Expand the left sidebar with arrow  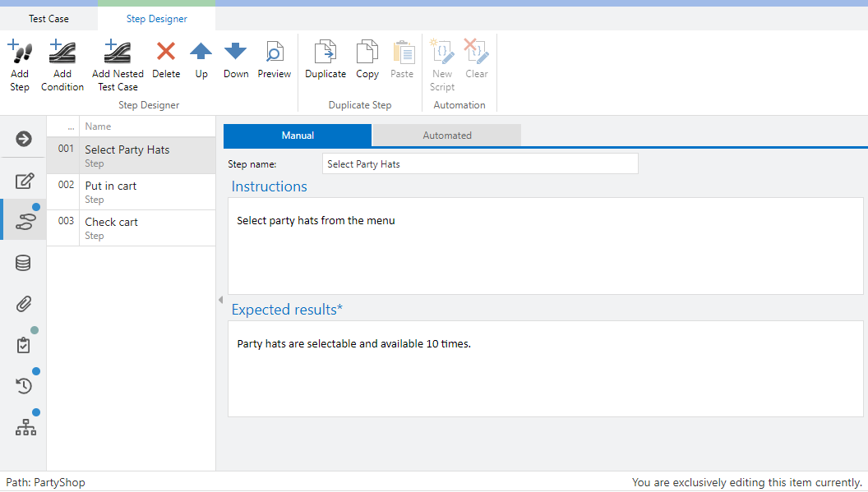[x=24, y=139]
